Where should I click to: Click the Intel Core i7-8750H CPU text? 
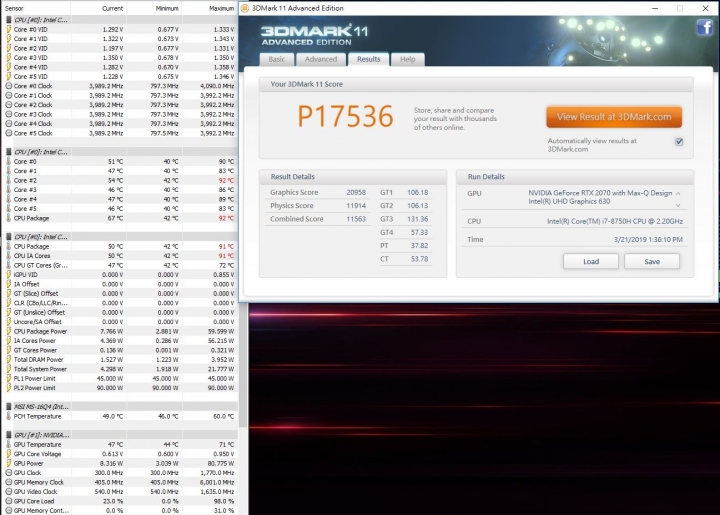coord(614,221)
